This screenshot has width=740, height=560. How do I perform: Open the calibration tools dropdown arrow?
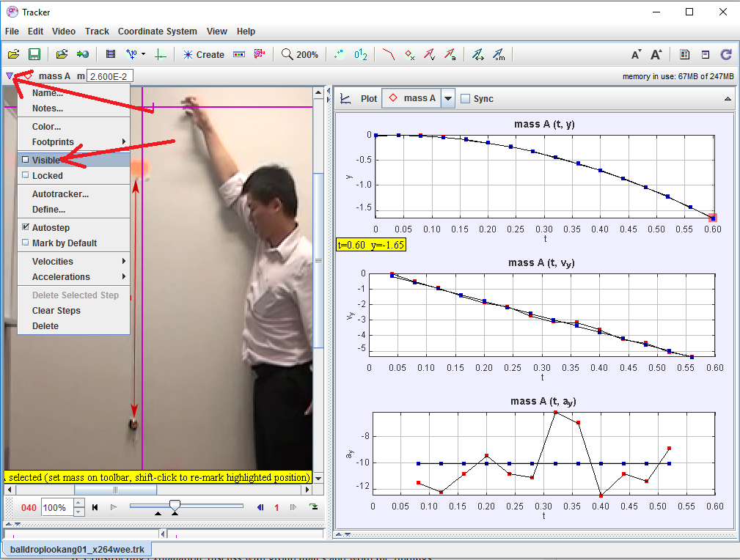click(144, 54)
